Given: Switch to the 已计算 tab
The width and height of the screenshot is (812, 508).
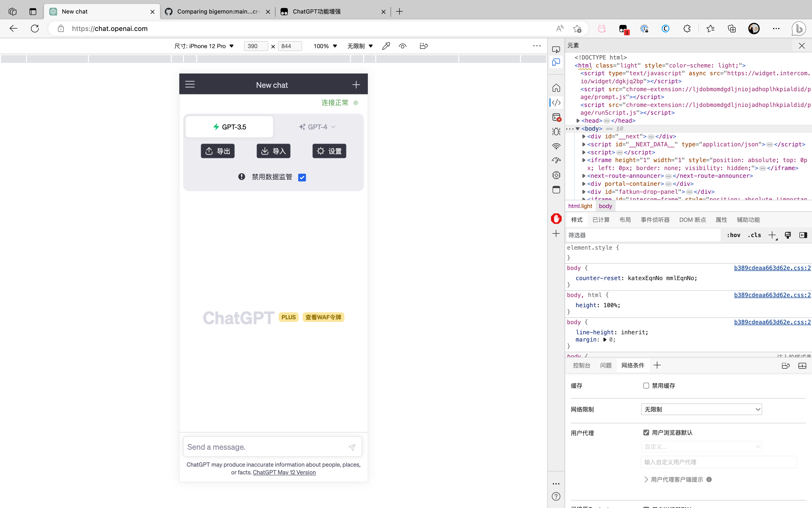Looking at the screenshot, I should point(601,220).
